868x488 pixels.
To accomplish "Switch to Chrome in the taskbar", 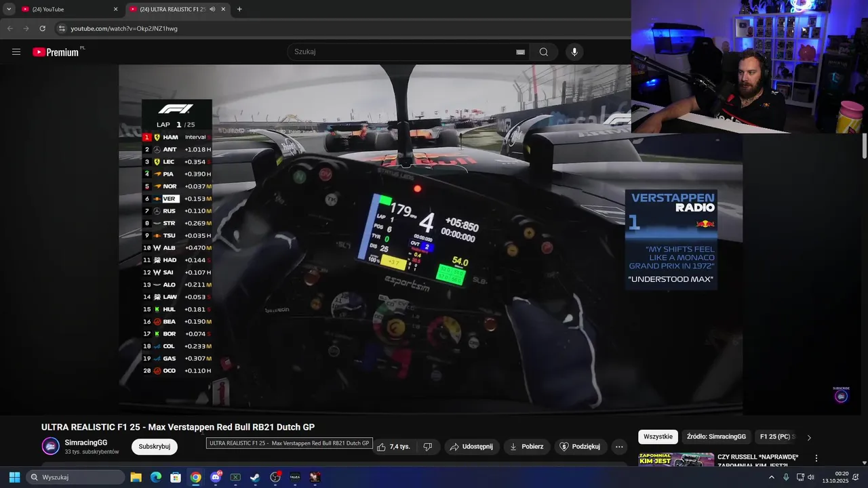I will 195,477.
